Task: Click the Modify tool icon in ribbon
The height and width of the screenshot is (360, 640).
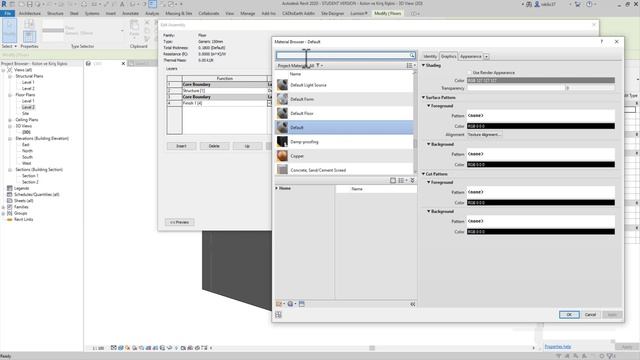Action: 9,30
